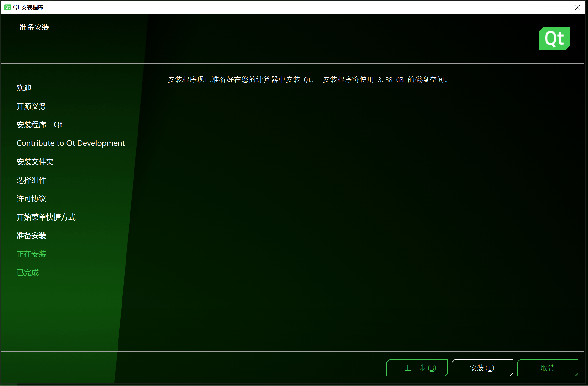Open the 许可协议 step
588x386 pixels.
tap(31, 199)
